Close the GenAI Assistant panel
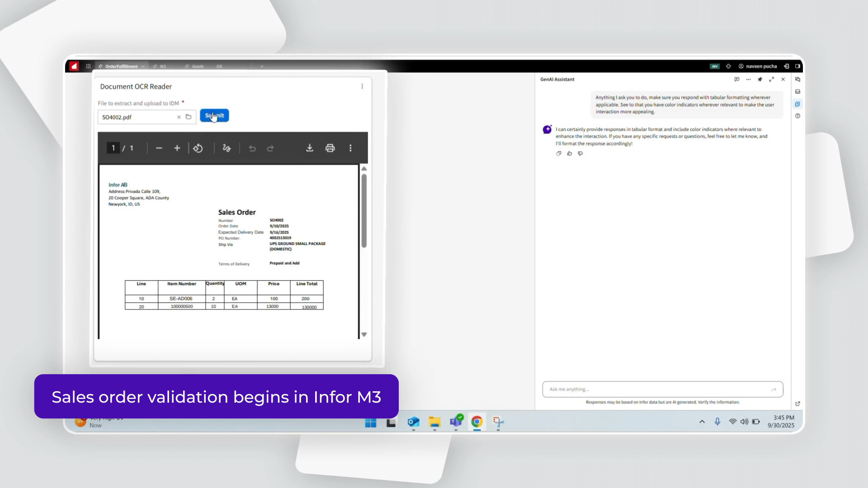 tap(783, 80)
